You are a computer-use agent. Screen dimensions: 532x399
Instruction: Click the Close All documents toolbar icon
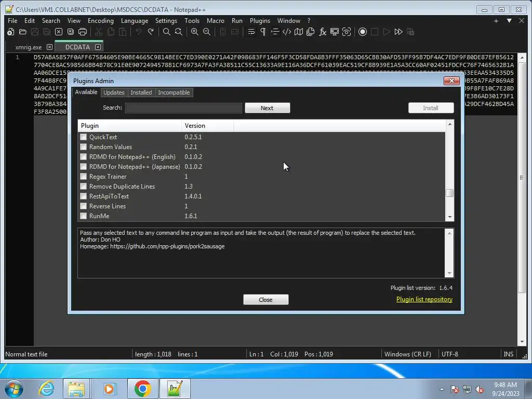[71, 32]
